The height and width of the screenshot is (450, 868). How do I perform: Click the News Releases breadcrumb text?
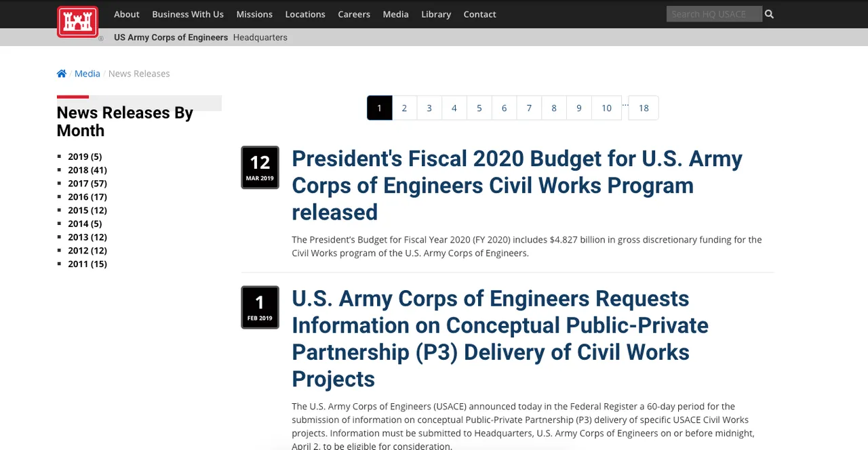[x=139, y=73]
